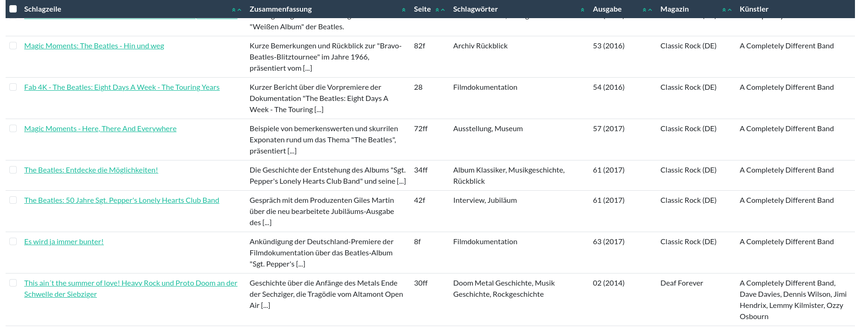Click the Schlagzeile column header
This screenshot has width=868, height=327.
[43, 9]
